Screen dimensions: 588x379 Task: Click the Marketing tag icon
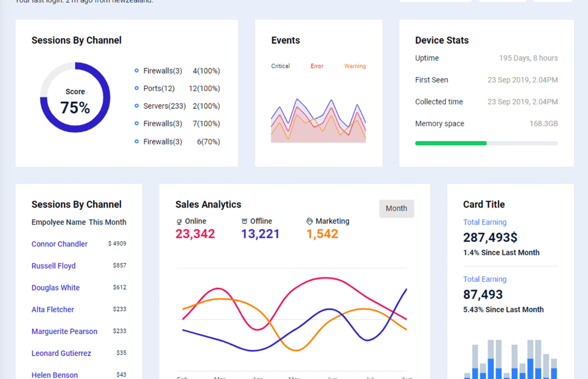tap(310, 222)
